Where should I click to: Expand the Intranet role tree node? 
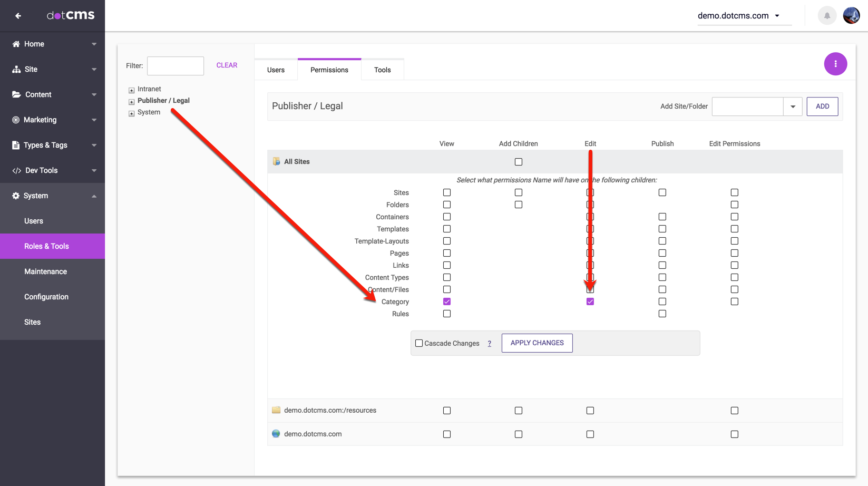(x=131, y=90)
